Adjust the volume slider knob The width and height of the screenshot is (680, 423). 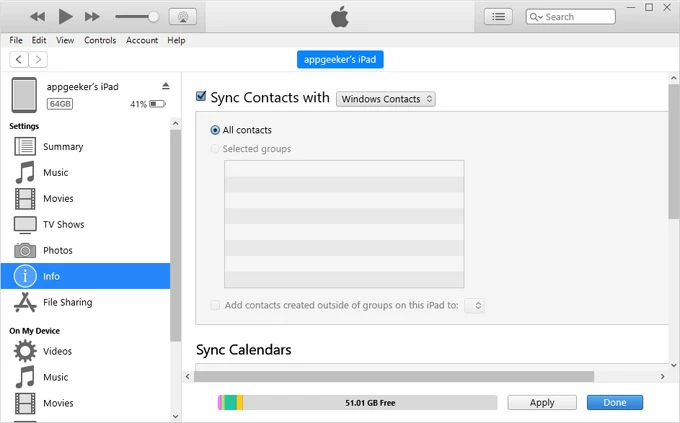[x=153, y=17]
